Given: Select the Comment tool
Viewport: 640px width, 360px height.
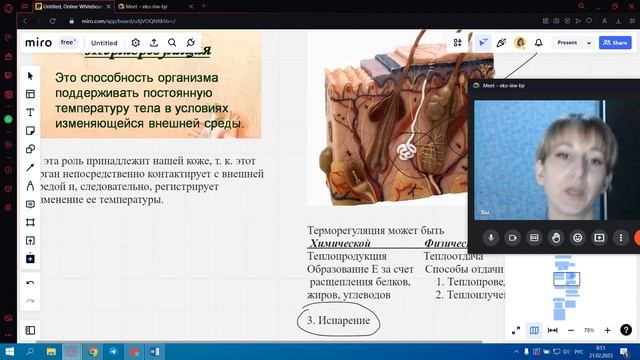Looking at the screenshot, I should 30,204.
